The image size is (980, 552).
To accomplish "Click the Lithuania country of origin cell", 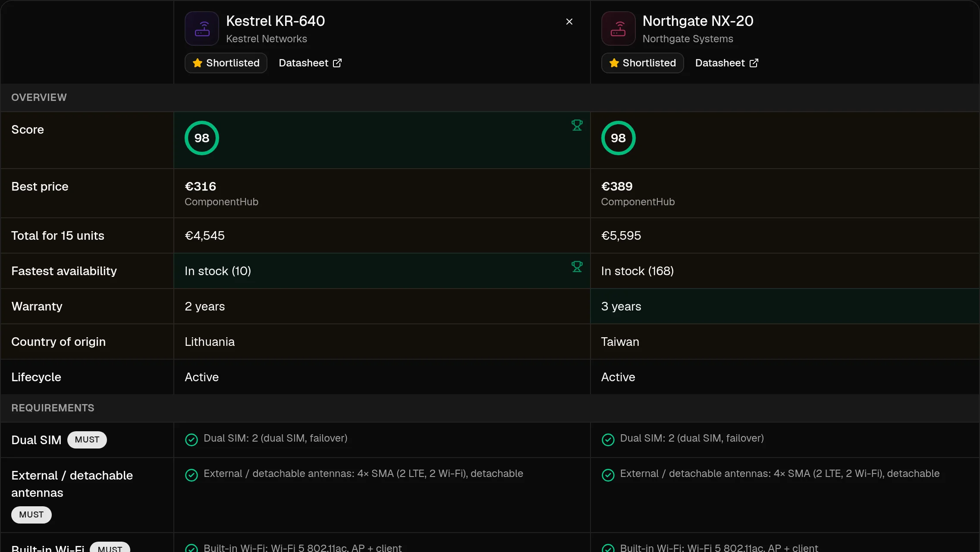I will pyautogui.click(x=382, y=342).
